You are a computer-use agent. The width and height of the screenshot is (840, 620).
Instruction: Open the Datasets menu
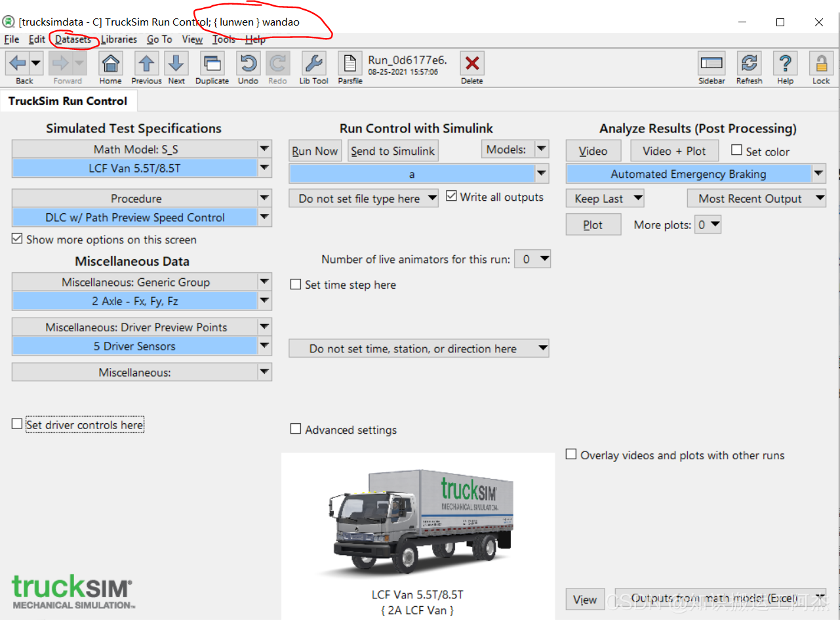pyautogui.click(x=73, y=39)
